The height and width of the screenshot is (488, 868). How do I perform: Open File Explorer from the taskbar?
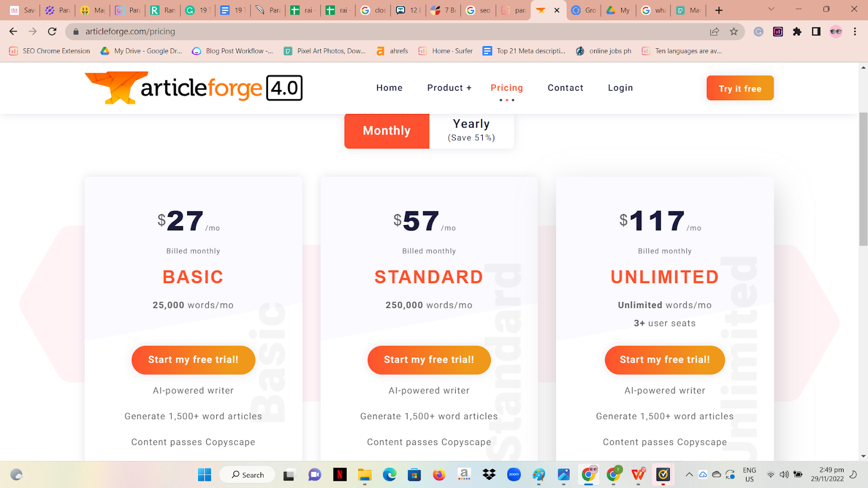click(x=365, y=475)
